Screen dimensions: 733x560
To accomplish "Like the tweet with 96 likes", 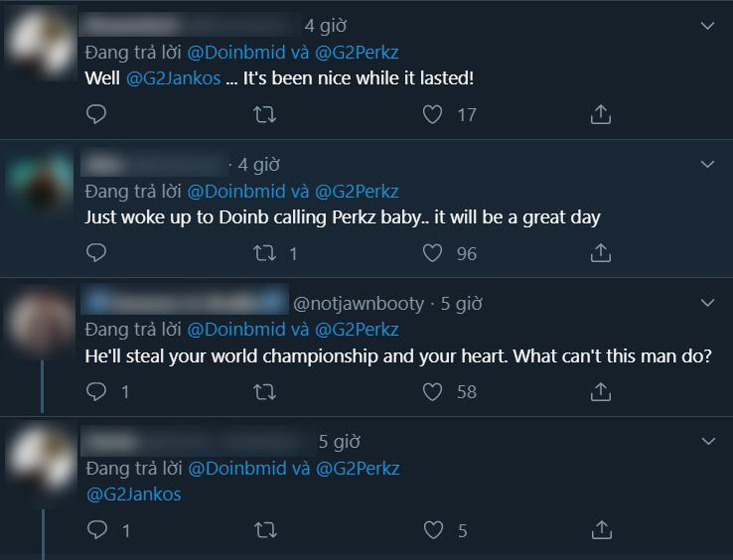I will pyautogui.click(x=432, y=253).
